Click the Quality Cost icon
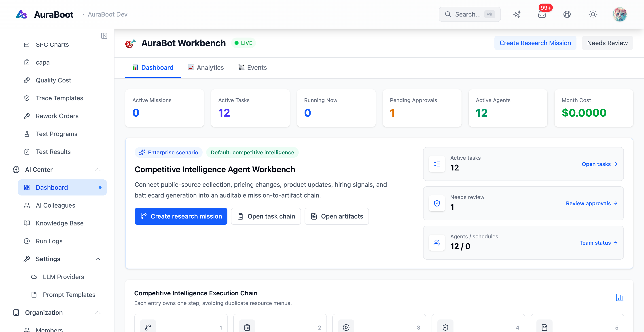Image resolution: width=644 pixels, height=332 pixels. [27, 80]
